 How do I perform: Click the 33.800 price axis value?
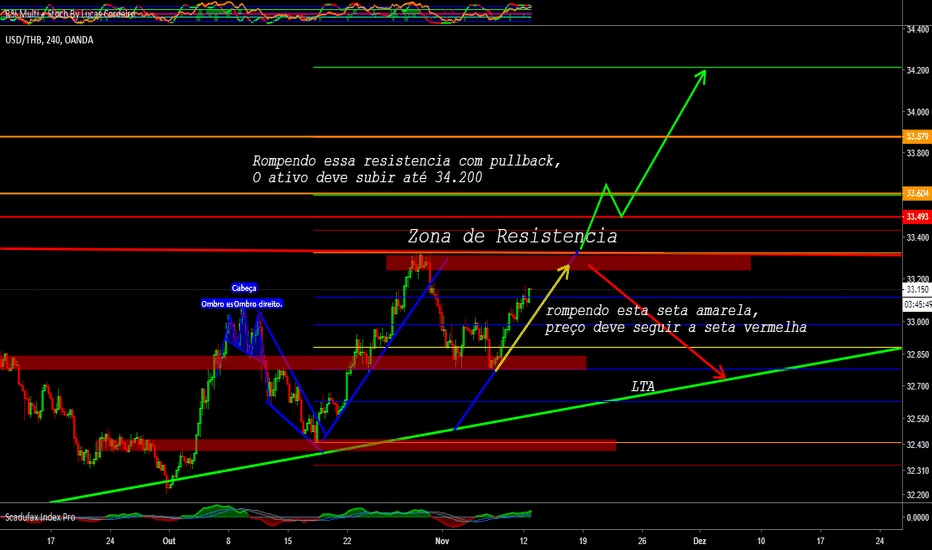coord(918,153)
